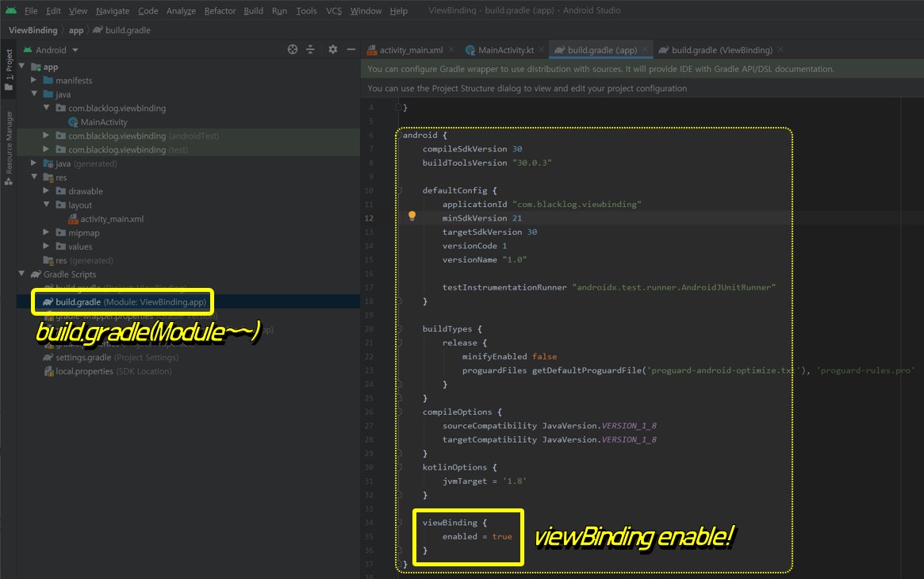
Task: Close the build.gradle (:app) tab
Action: pos(645,50)
